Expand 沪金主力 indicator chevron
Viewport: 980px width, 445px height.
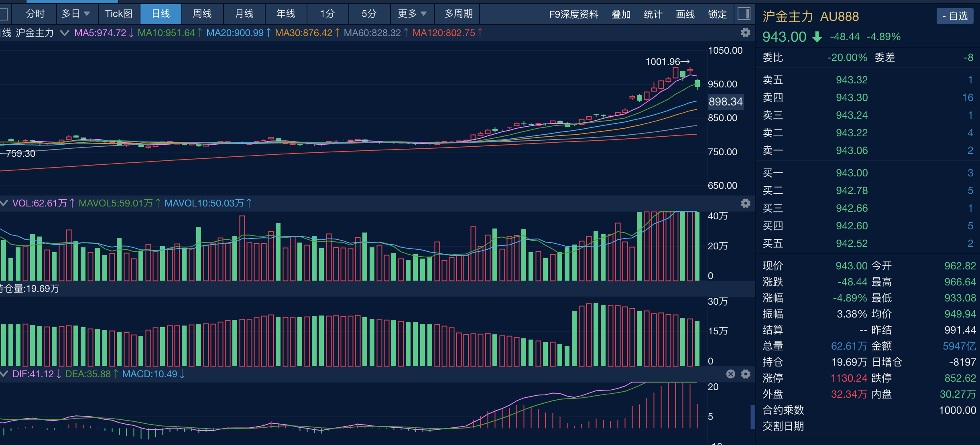click(64, 33)
